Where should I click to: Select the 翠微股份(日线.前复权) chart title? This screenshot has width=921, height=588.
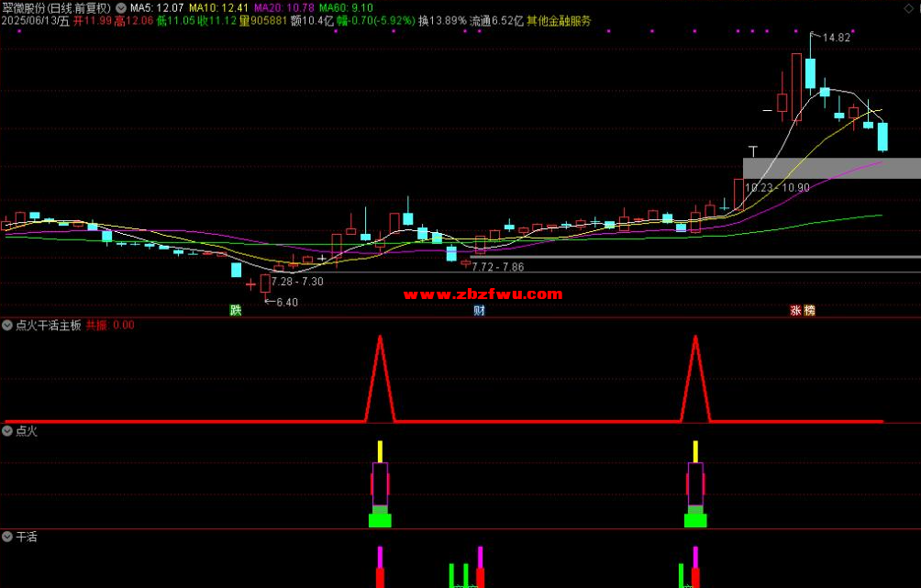57,8
